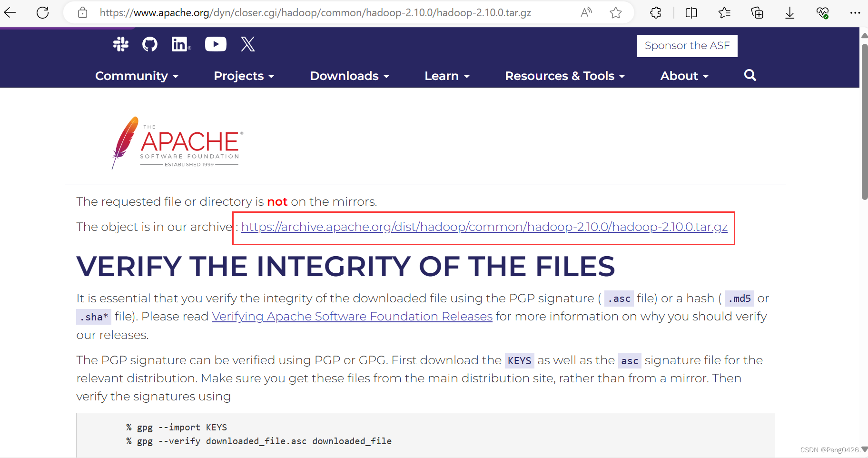Expand the Community dropdown menu
This screenshot has height=458, width=868.
(137, 76)
